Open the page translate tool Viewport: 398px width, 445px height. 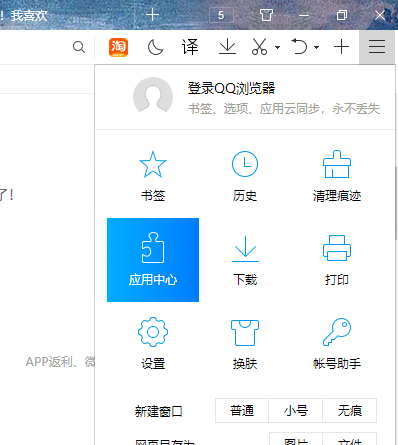190,47
